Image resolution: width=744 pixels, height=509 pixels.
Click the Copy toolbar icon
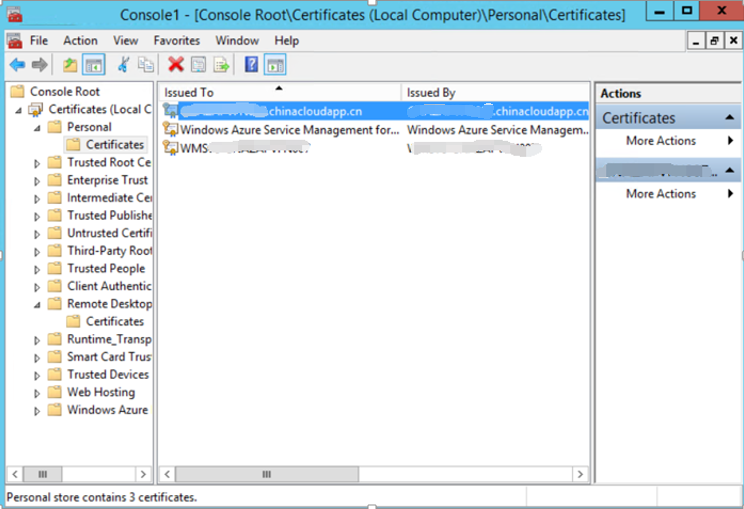pyautogui.click(x=146, y=65)
